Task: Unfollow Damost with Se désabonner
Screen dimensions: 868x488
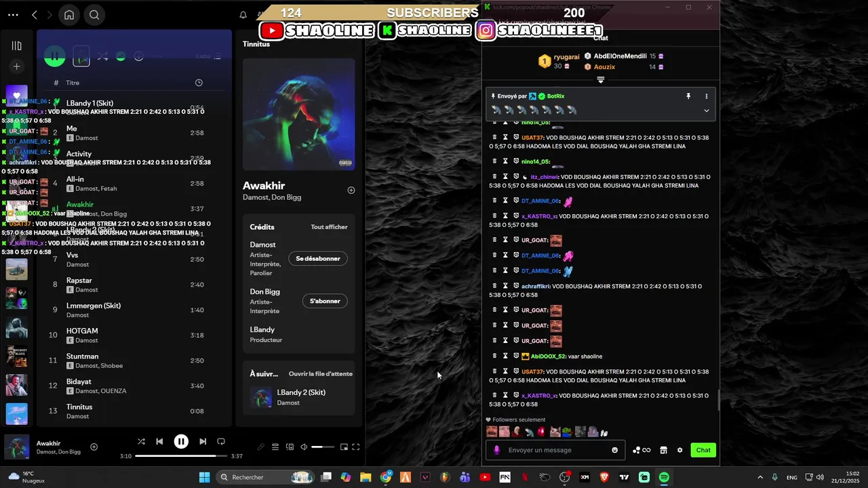Action: click(318, 258)
